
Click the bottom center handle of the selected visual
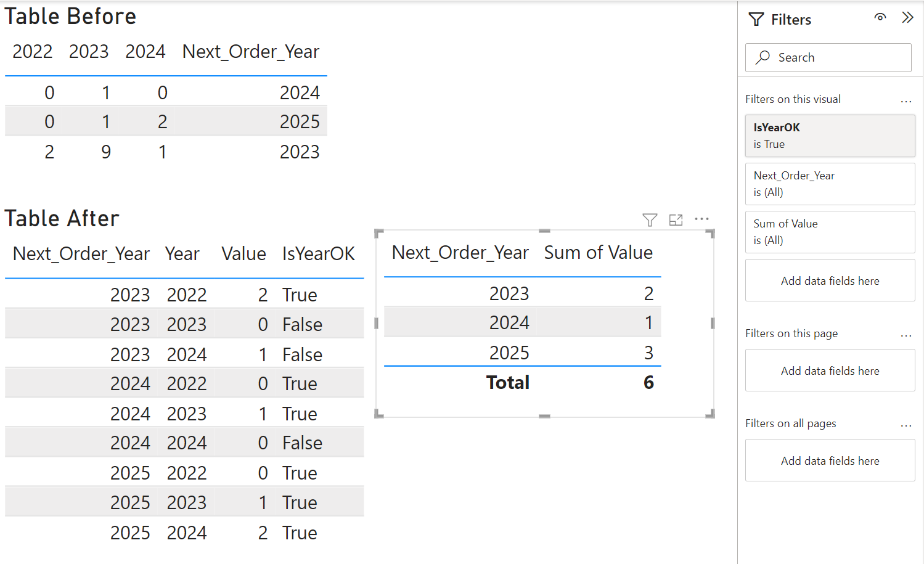pos(544,417)
